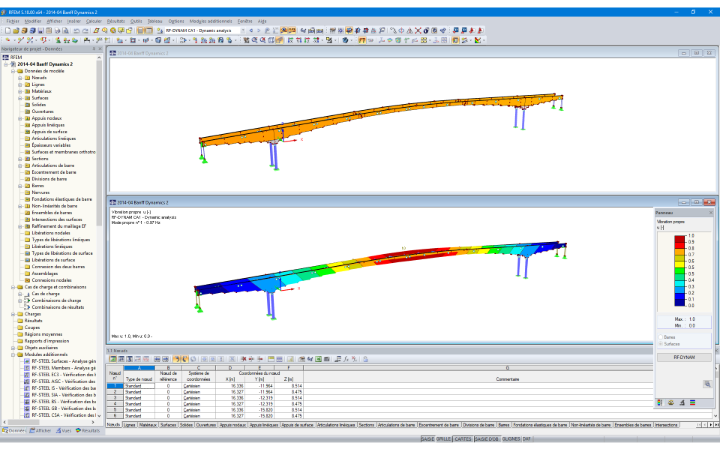The height and width of the screenshot is (450, 720).
Task: Switch to the Matériaux table tab
Action: 148,425
